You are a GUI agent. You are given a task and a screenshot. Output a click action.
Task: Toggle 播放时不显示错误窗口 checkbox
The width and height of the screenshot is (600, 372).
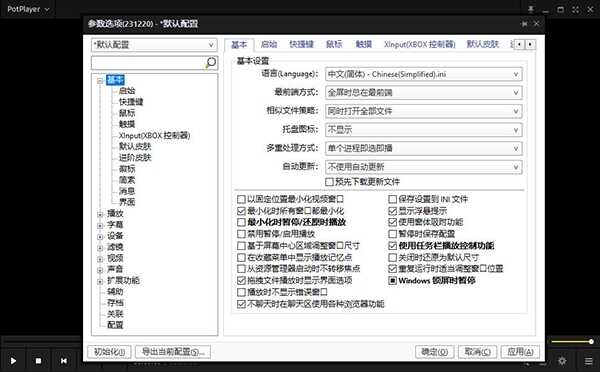coord(241,292)
